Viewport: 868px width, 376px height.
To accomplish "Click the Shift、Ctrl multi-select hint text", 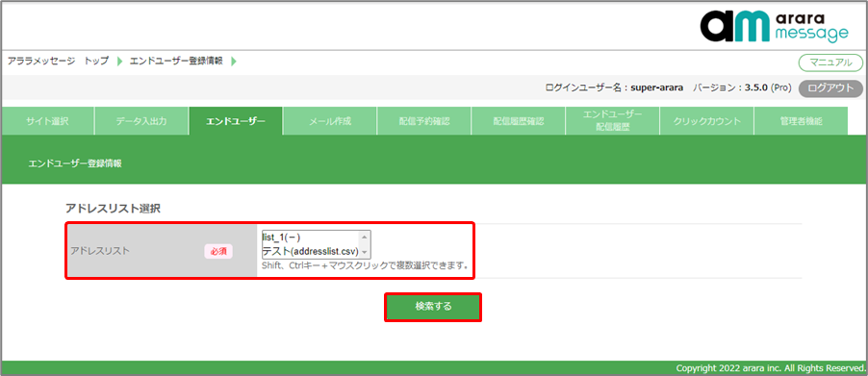I will 365,266.
